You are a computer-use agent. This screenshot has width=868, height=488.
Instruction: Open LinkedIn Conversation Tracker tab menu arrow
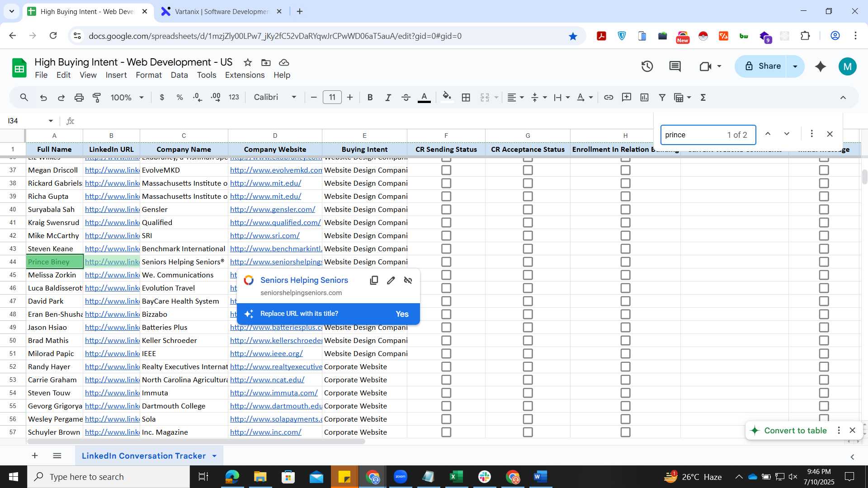pyautogui.click(x=214, y=456)
